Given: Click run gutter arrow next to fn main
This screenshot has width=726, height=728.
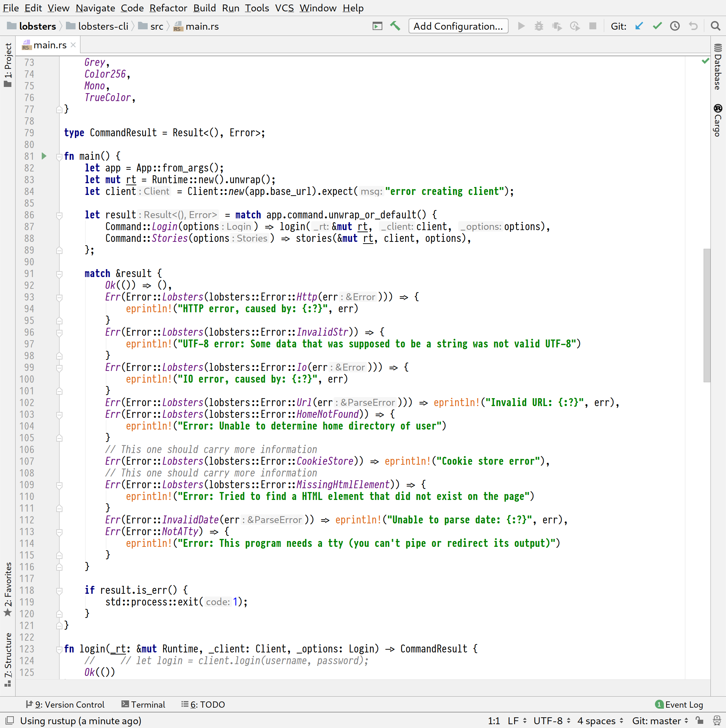Looking at the screenshot, I should [x=44, y=156].
